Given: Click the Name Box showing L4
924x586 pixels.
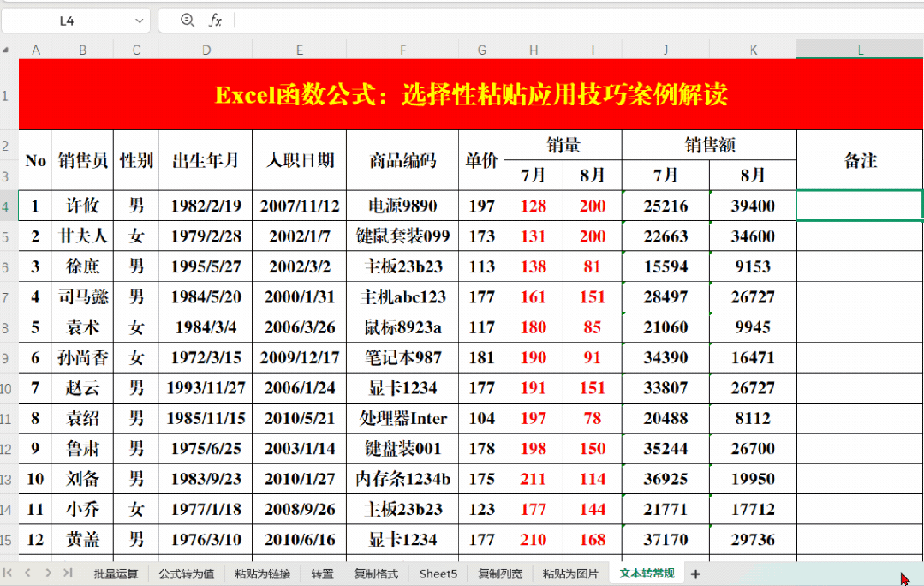Looking at the screenshot, I should 67,21.
